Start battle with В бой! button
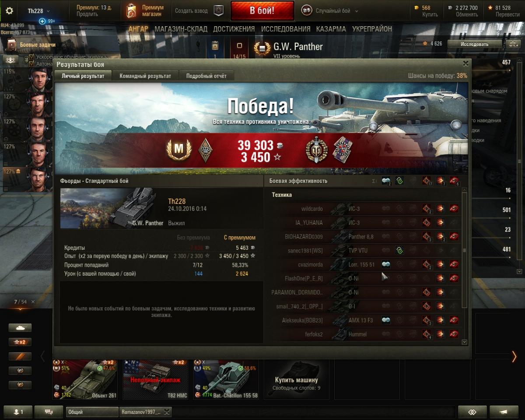525x420 pixels. [262, 11]
